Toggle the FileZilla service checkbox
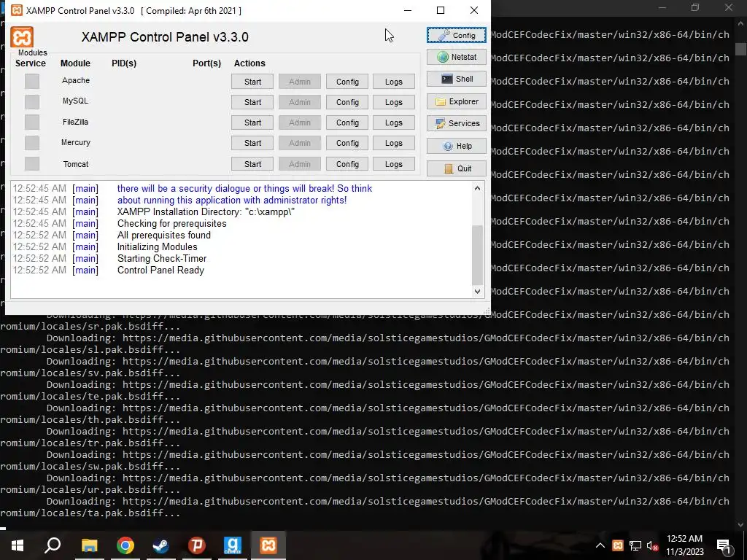This screenshot has width=747, height=560. 32,122
